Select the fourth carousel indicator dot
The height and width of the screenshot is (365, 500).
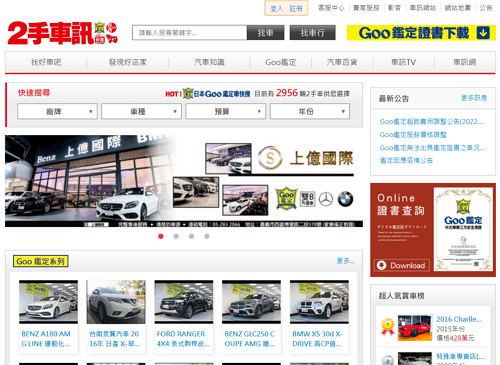click(x=207, y=236)
